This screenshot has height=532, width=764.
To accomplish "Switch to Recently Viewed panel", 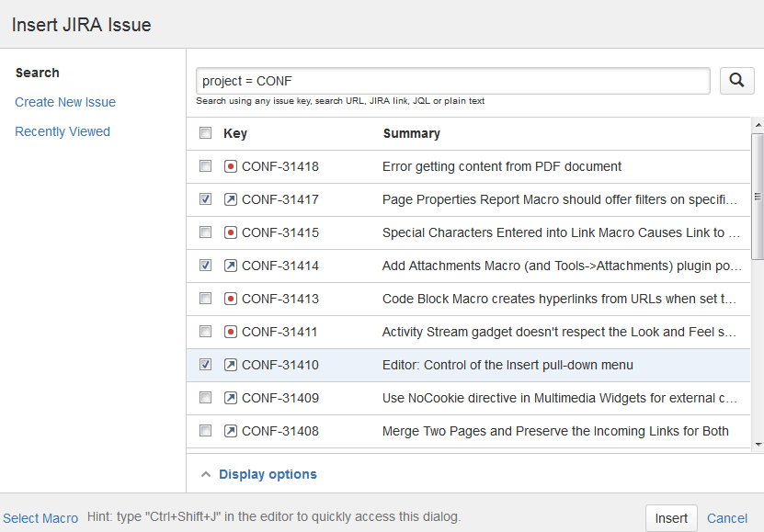I will (63, 131).
